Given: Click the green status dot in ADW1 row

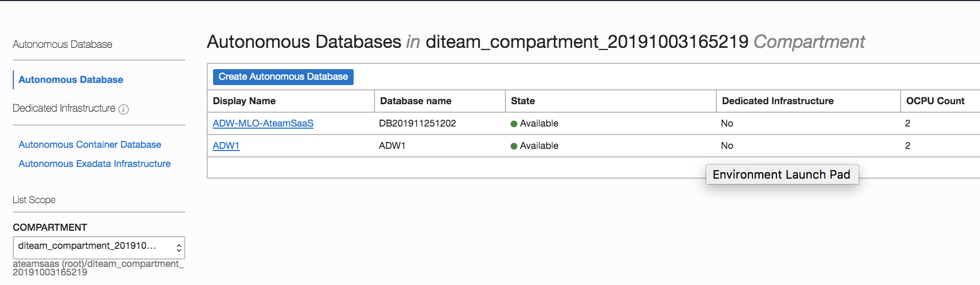Looking at the screenshot, I should 514,146.
